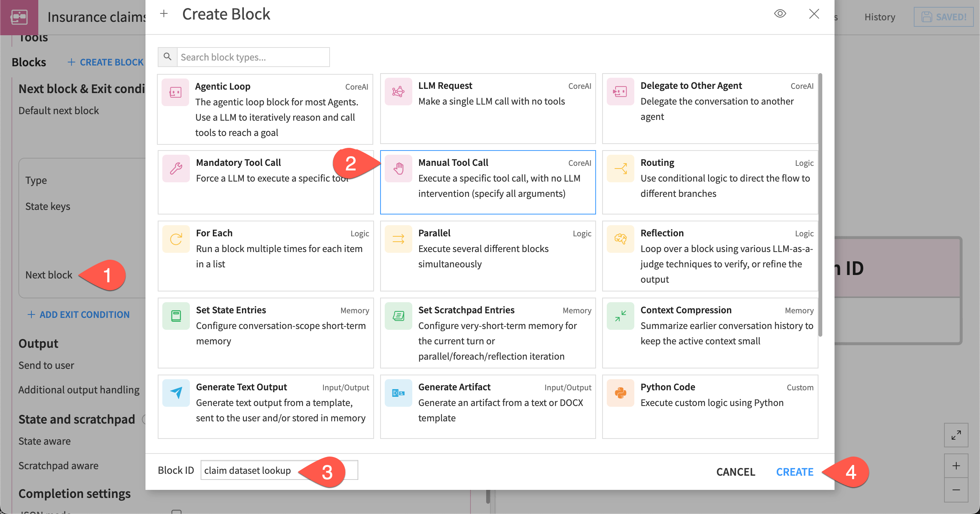The height and width of the screenshot is (514, 980).
Task: Expand the Completion settings section
Action: coord(75,494)
